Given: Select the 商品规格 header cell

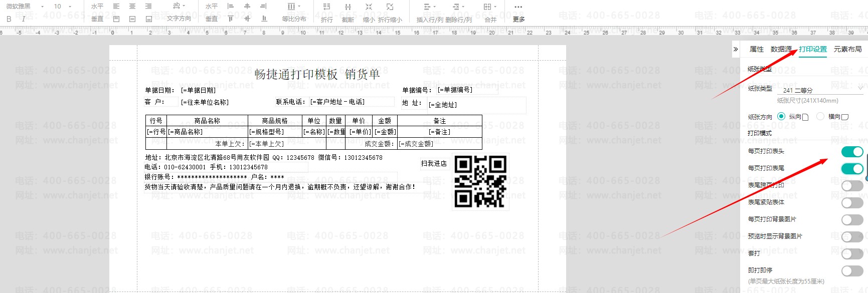Looking at the screenshot, I should 275,121.
